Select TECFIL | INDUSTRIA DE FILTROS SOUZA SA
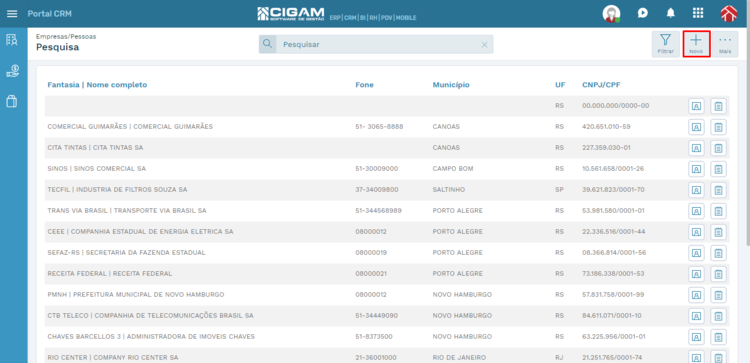 click(x=117, y=190)
